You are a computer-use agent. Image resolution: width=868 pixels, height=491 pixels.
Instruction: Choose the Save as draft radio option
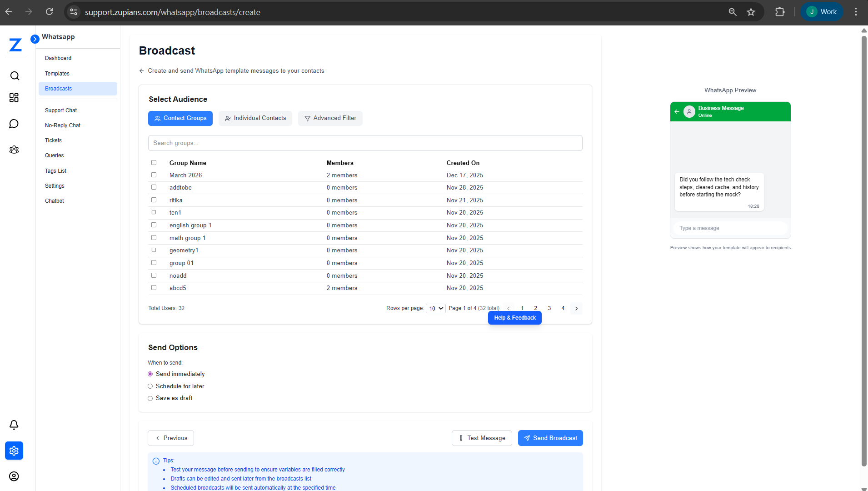click(x=150, y=398)
